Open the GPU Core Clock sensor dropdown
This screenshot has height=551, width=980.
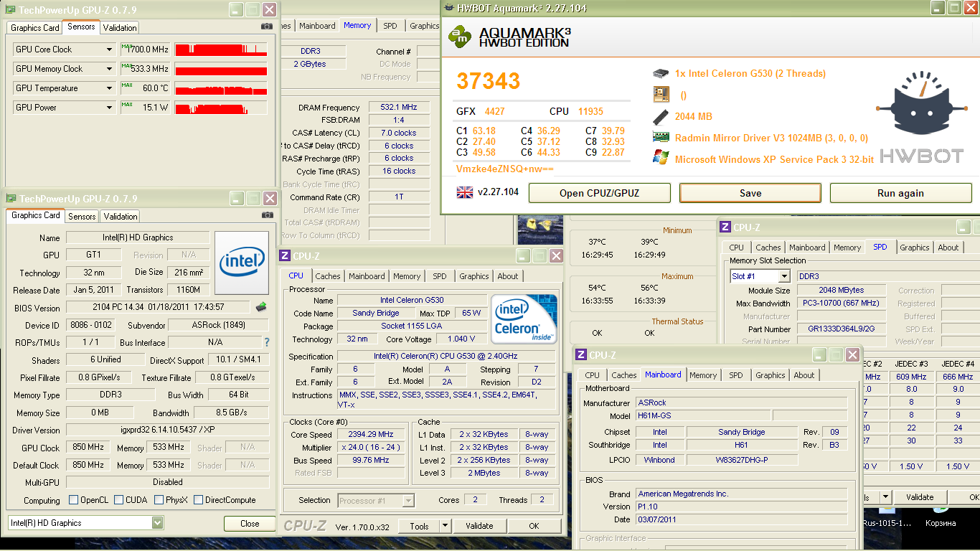tap(109, 50)
